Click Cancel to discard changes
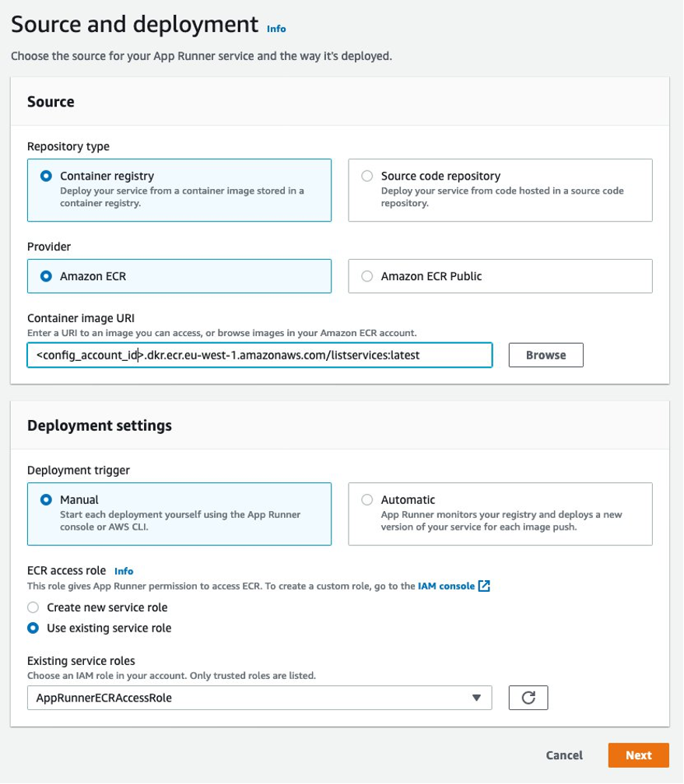 pyautogui.click(x=563, y=754)
